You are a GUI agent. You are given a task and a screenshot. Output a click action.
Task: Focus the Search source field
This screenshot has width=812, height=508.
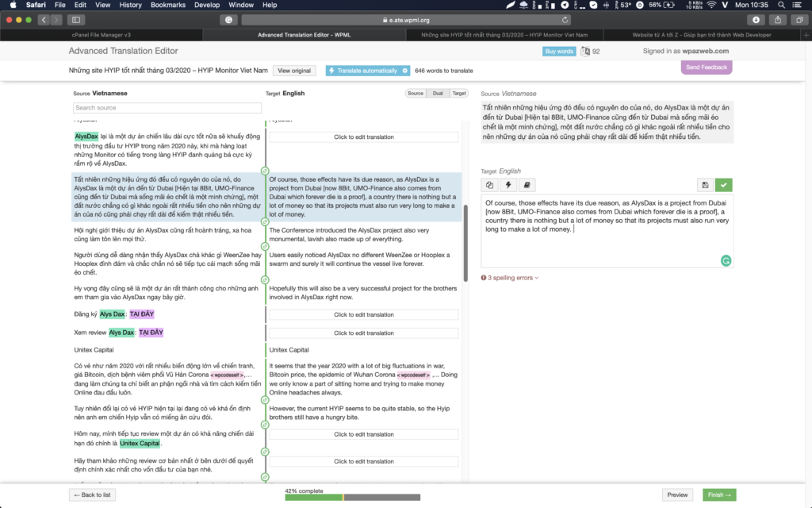167,108
